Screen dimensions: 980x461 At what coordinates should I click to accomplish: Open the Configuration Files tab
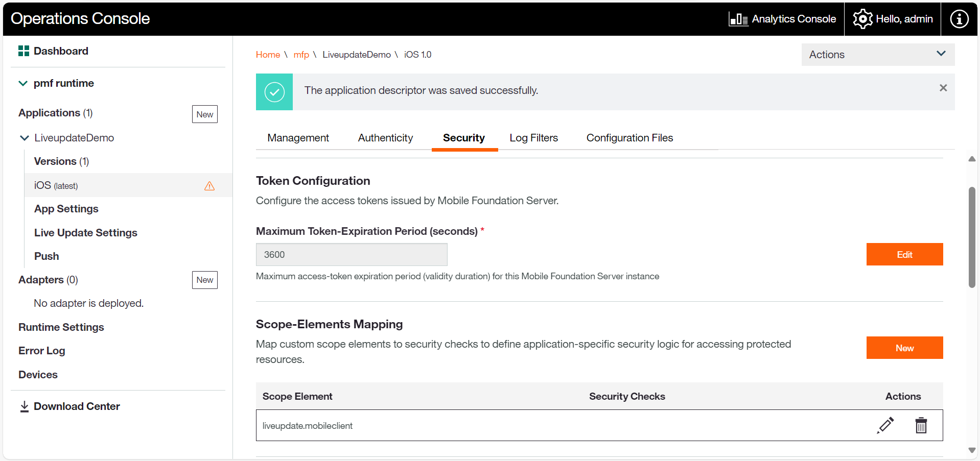[629, 138]
